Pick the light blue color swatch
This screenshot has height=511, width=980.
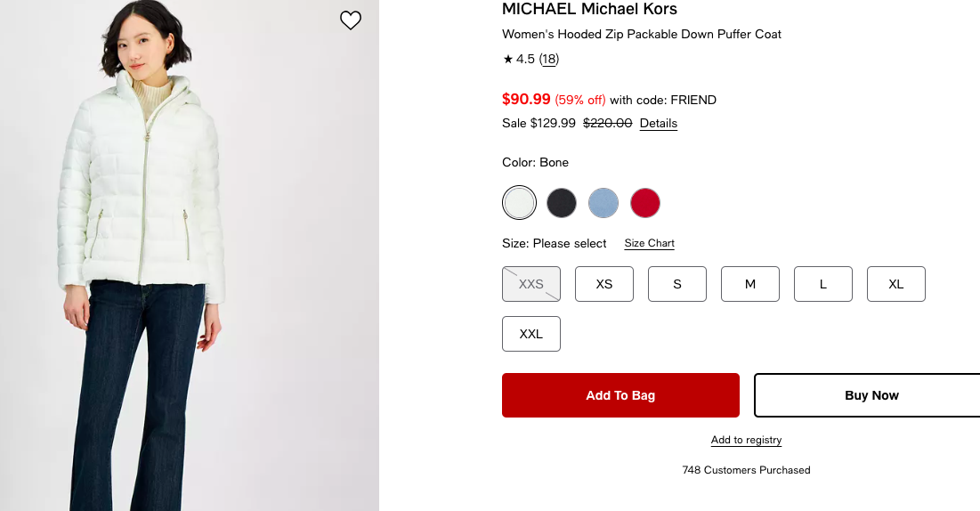603,203
